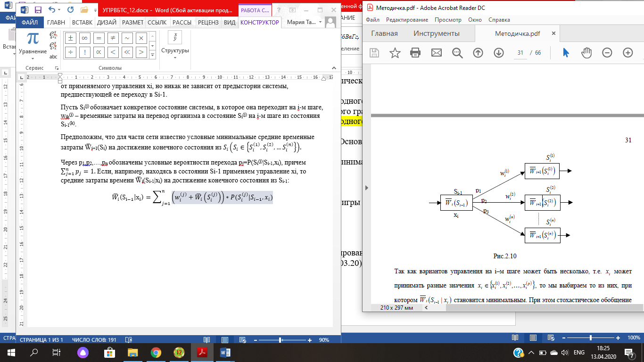The image size is (644, 362).
Task: Insert the not-equal symbol
Action: (113, 38)
